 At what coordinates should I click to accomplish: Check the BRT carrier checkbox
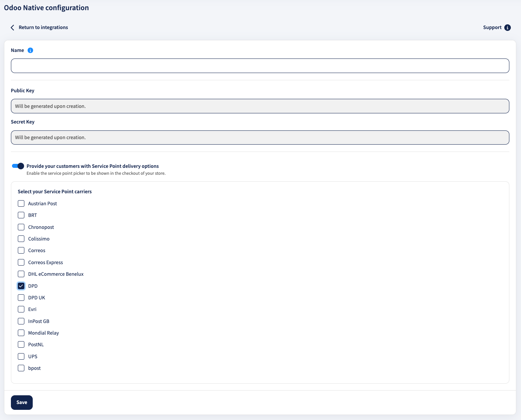[21, 215]
